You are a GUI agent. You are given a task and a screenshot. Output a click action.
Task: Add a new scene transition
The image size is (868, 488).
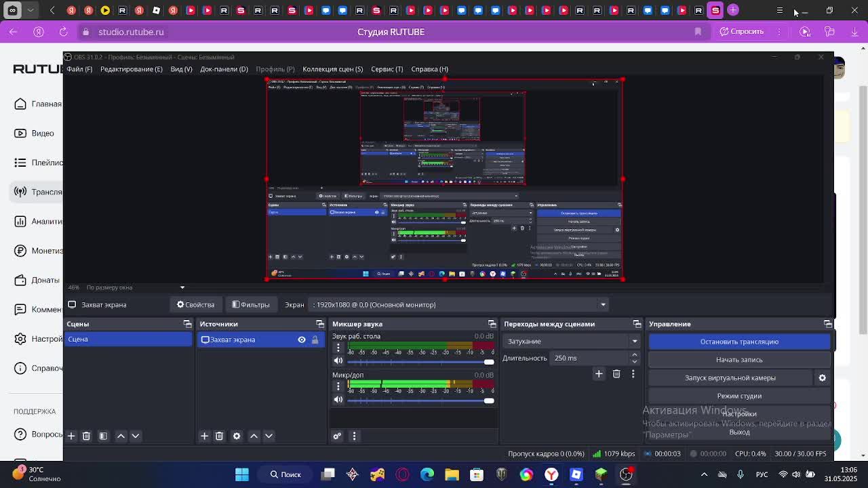click(x=599, y=374)
